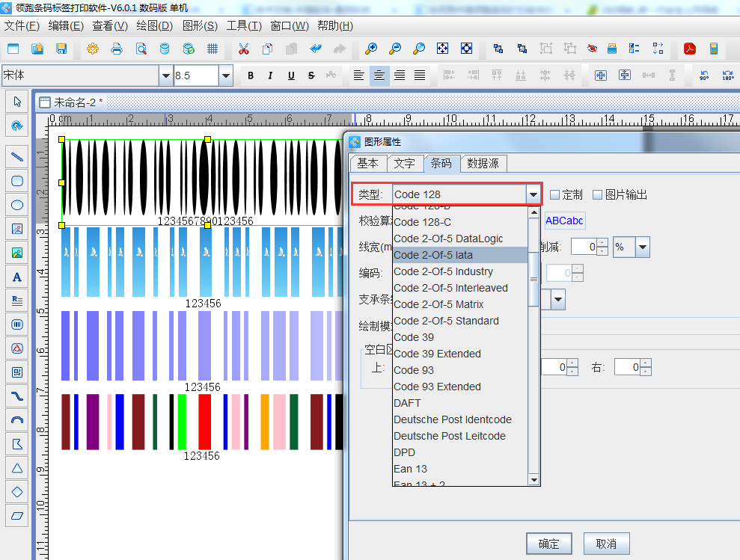This screenshot has width=740, height=560.
Task: Choose Deutsche Post Leitcode option
Action: (x=460, y=436)
